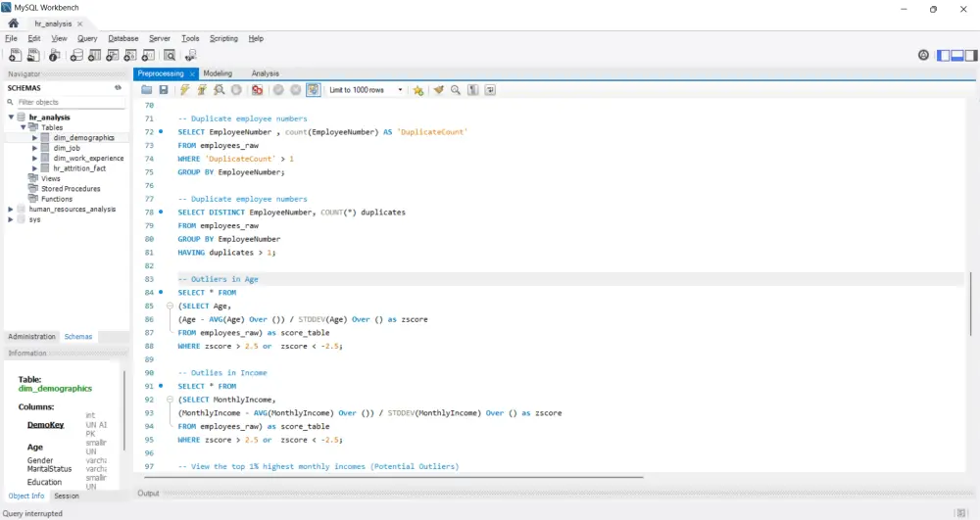Expand the dim_work_experience table

coord(35,159)
